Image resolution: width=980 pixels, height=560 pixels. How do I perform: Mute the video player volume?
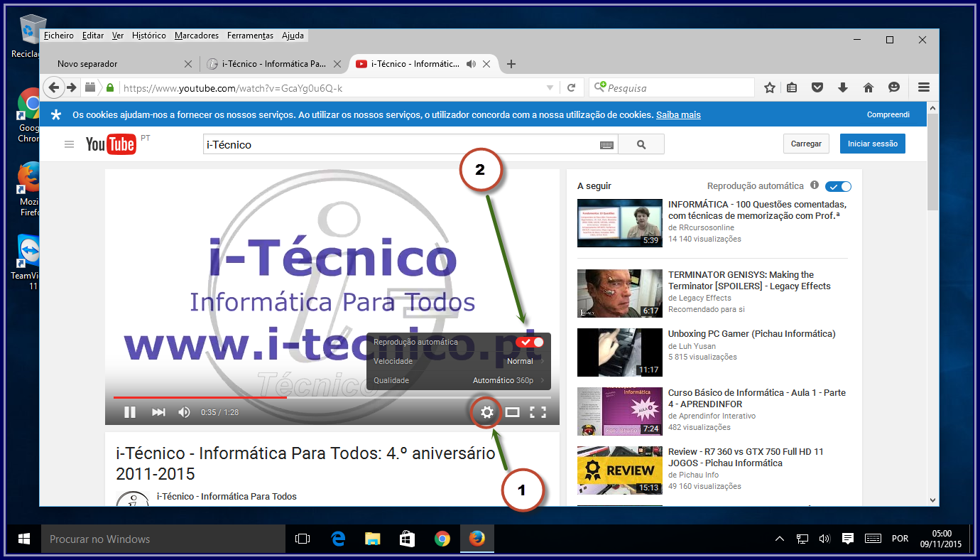point(185,412)
